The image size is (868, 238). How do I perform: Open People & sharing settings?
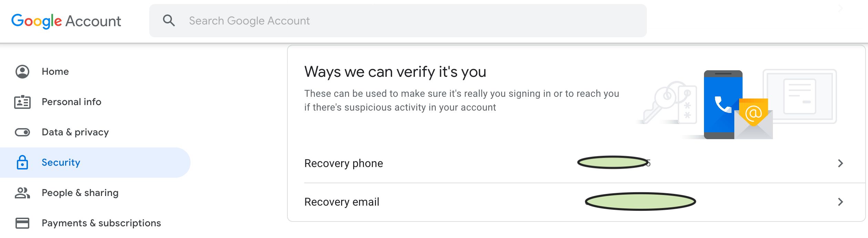point(80,193)
